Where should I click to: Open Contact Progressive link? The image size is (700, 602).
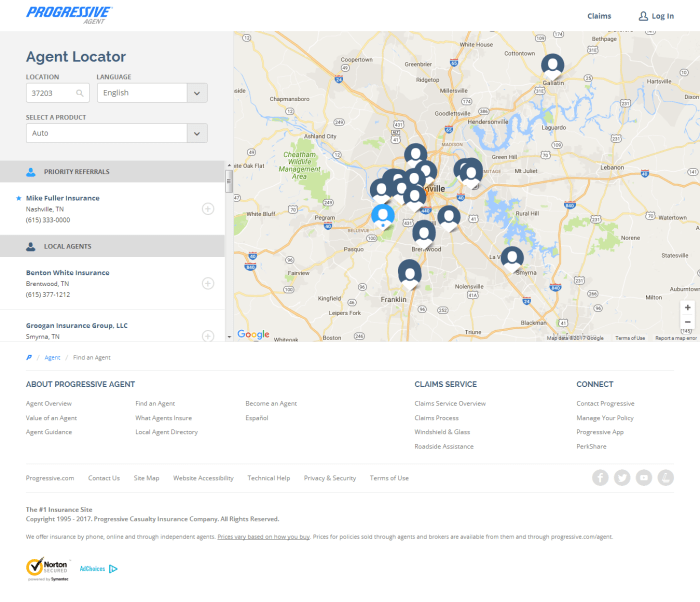(605, 403)
